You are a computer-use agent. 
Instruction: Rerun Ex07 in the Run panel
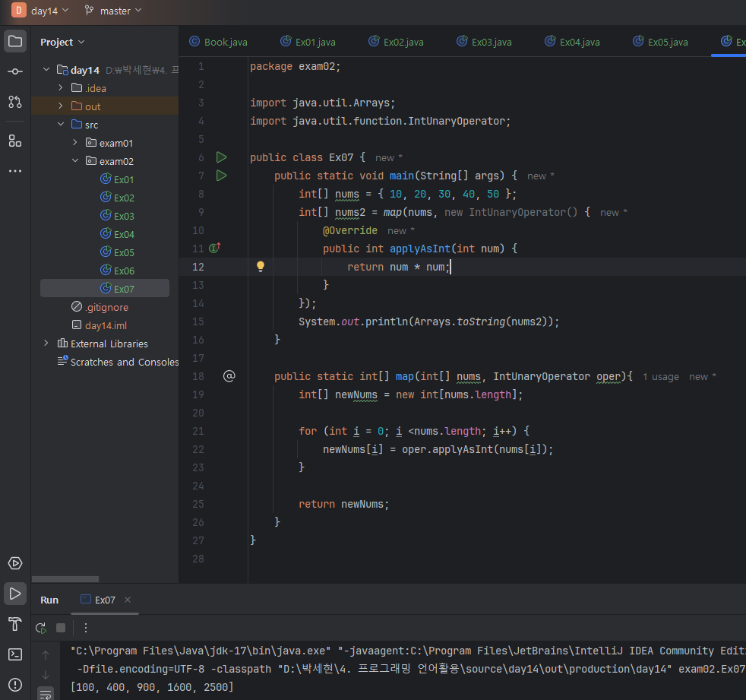pos(41,628)
